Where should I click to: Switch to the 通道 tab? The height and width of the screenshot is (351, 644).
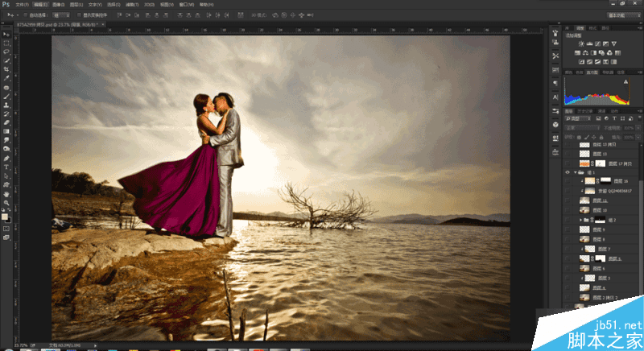601,111
